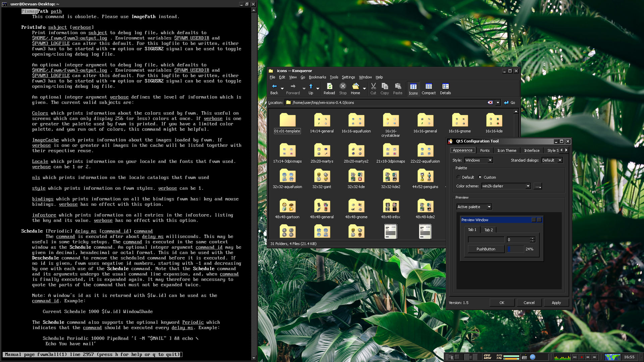Open the Style dropdown set to Windows
Screen dimensions: 644x362
(479, 160)
